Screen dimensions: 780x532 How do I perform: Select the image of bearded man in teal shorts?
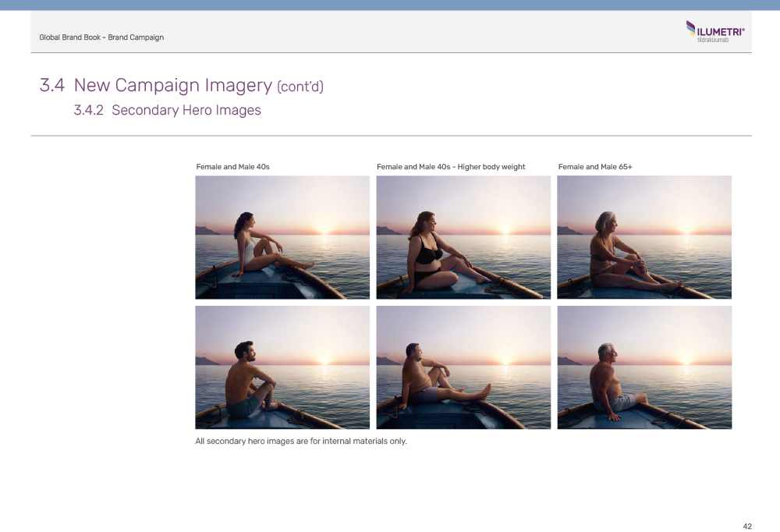tap(282, 367)
